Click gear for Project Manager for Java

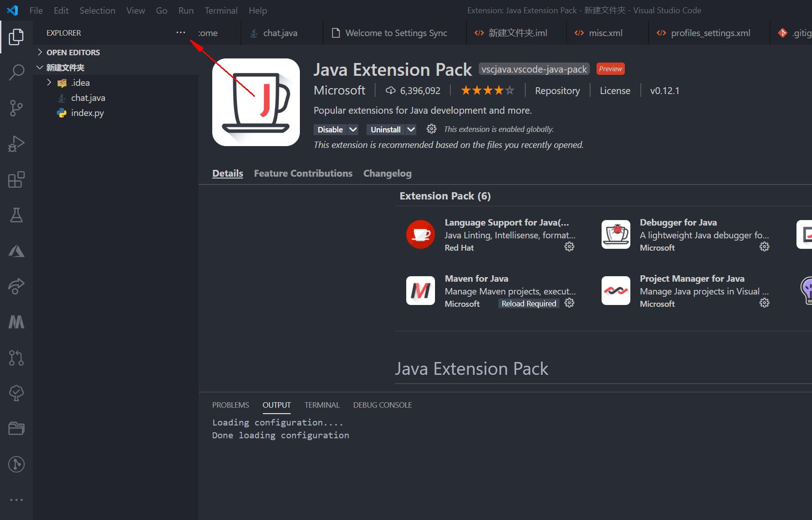[765, 303]
